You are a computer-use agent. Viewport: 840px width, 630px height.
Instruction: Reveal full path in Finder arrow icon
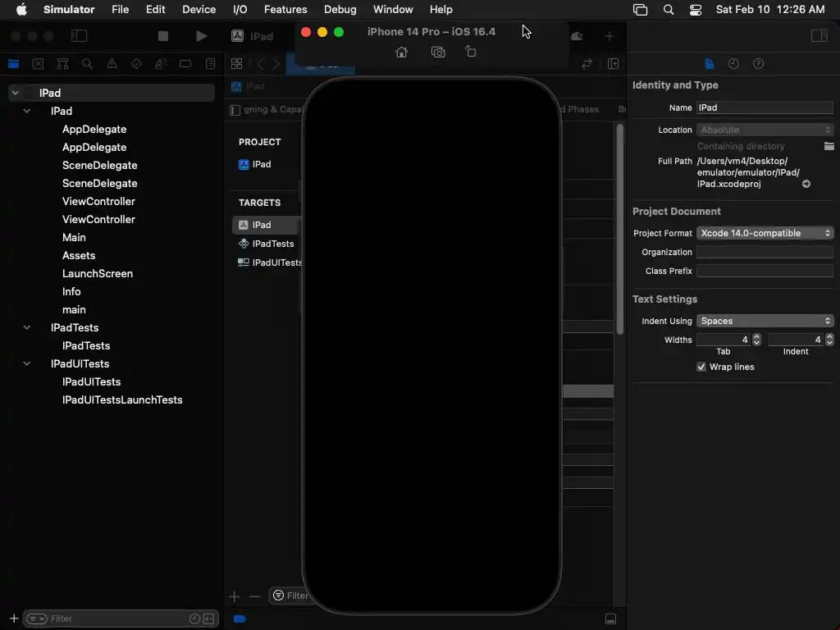point(806,184)
